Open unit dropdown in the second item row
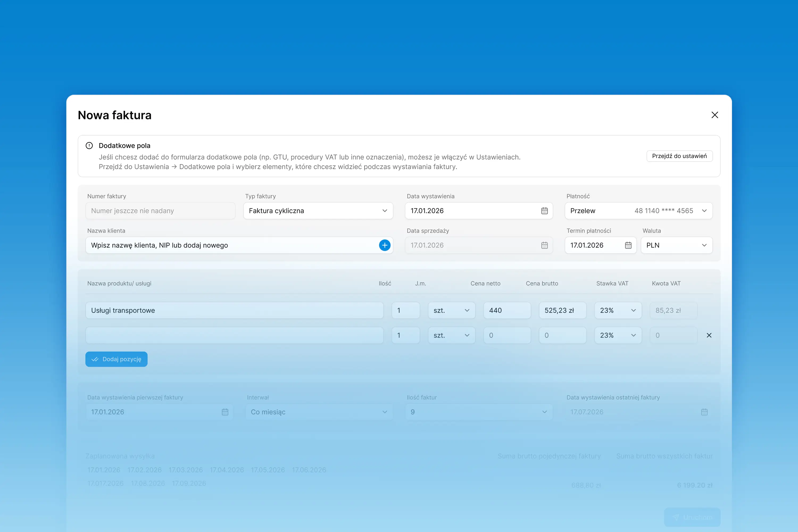 pyautogui.click(x=451, y=335)
